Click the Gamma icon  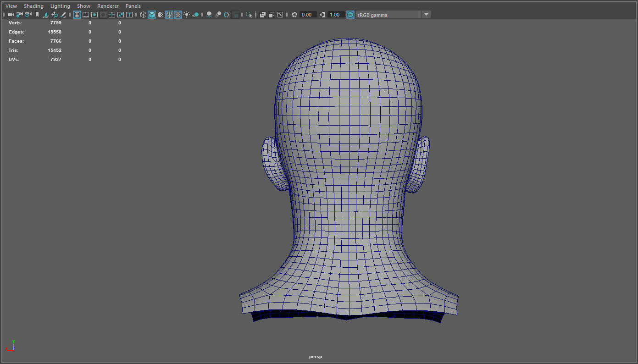tap(322, 15)
